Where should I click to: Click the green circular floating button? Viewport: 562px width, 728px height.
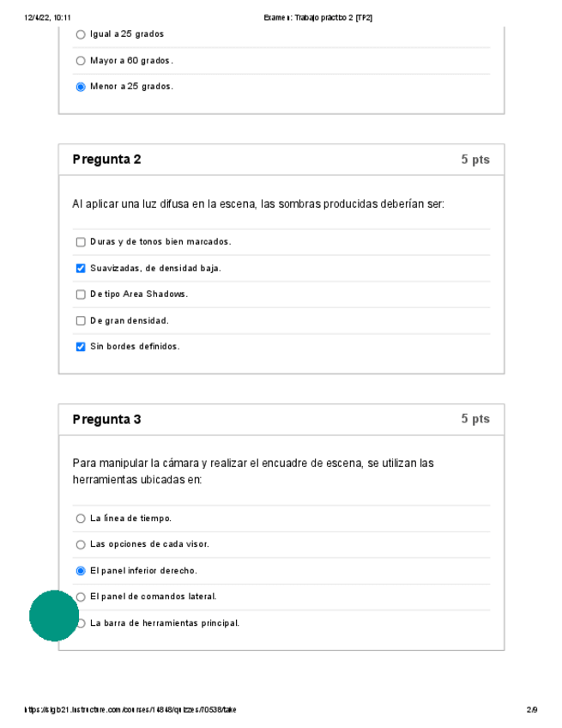(x=54, y=616)
